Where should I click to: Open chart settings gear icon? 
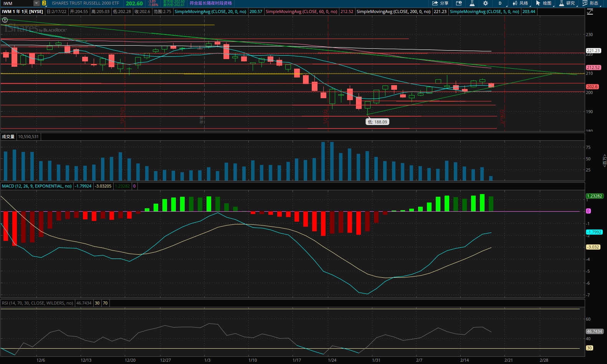pos(486,3)
